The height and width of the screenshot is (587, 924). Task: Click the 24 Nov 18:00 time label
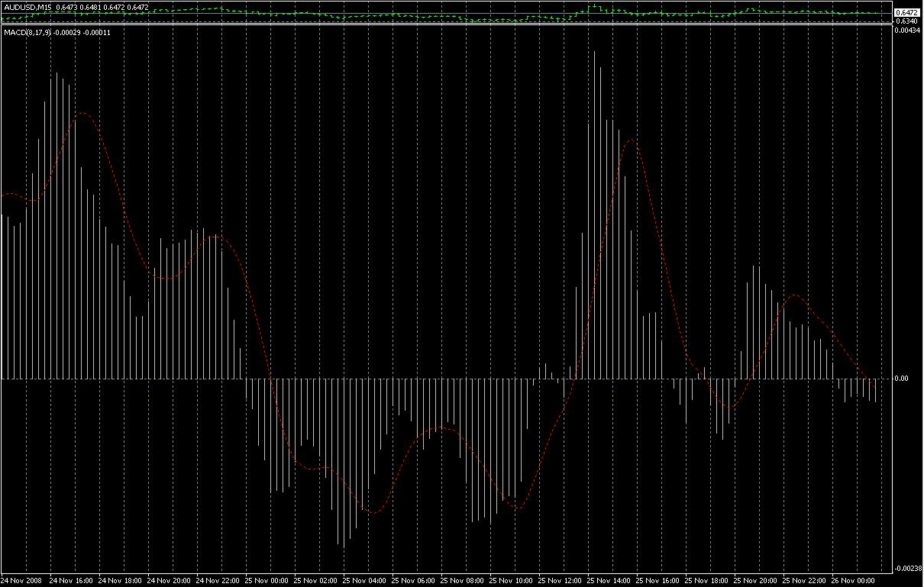click(120, 580)
